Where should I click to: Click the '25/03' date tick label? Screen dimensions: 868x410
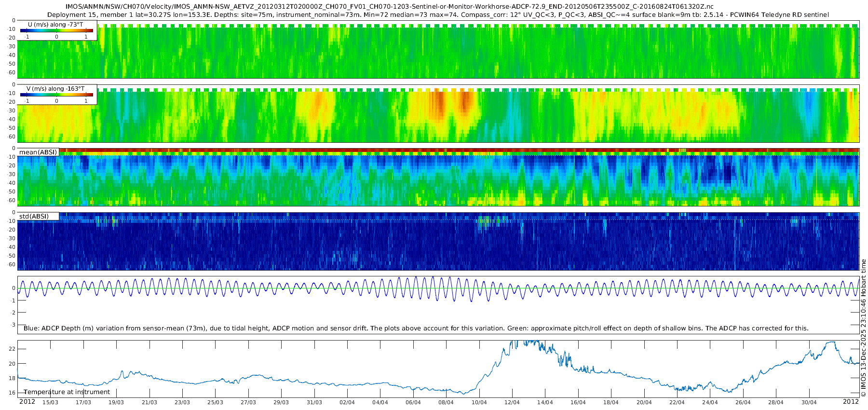point(216,402)
